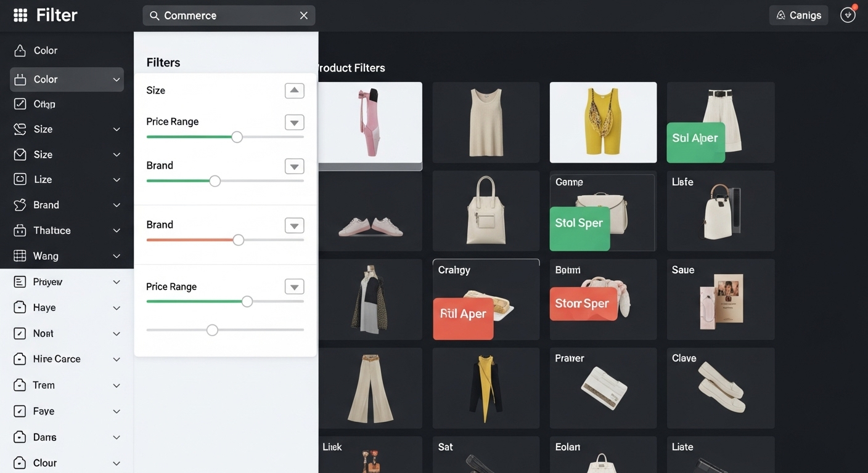The width and height of the screenshot is (868, 473).
Task: Select the Dans sidebar item
Action: pyautogui.click(x=44, y=437)
